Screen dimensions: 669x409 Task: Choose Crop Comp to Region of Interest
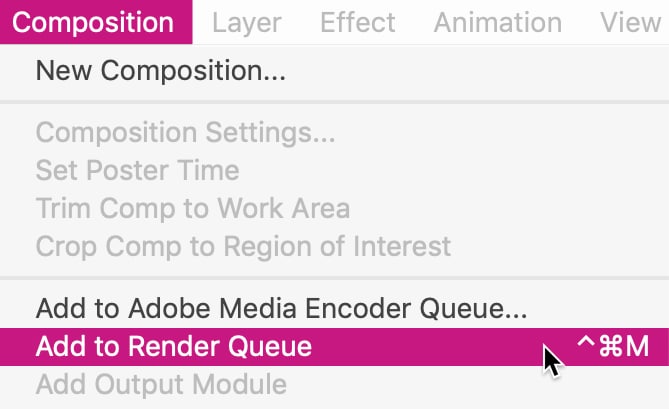point(334,246)
